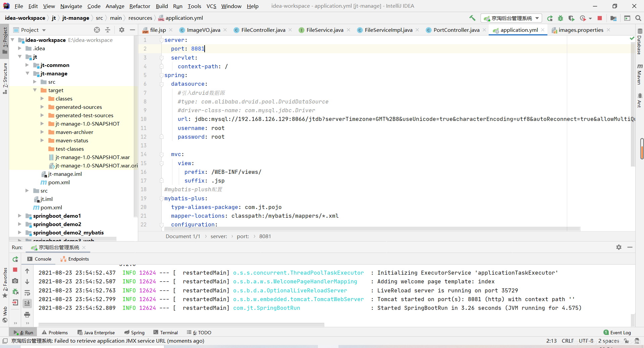Click jt-manage breadcrumb in navigation bar
This screenshot has height=348, width=644.
pos(76,18)
